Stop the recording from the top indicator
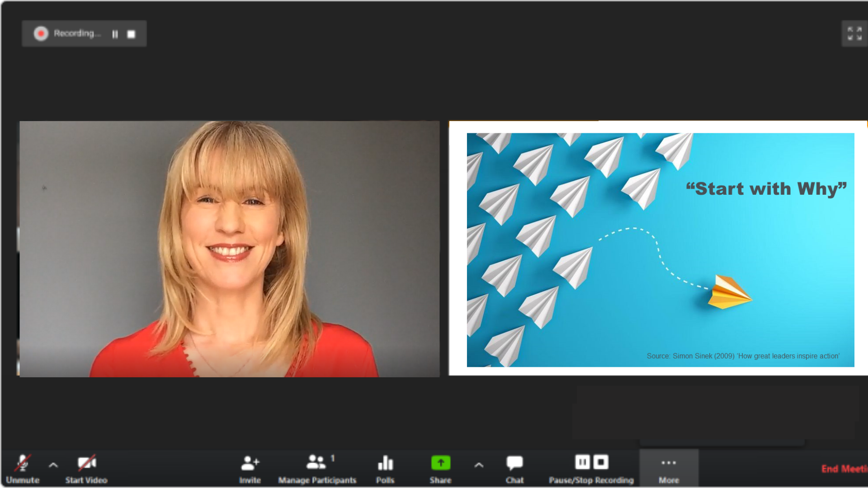This screenshot has width=868, height=488. click(x=131, y=33)
